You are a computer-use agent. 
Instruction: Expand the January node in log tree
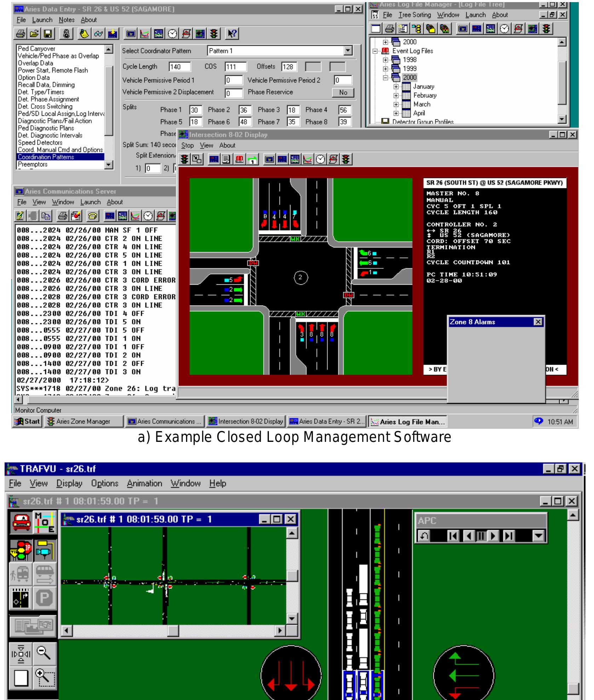pos(396,87)
